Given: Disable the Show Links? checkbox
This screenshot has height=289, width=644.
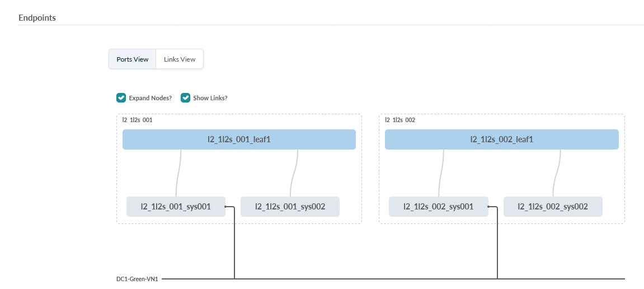Looking at the screenshot, I should pos(186,98).
